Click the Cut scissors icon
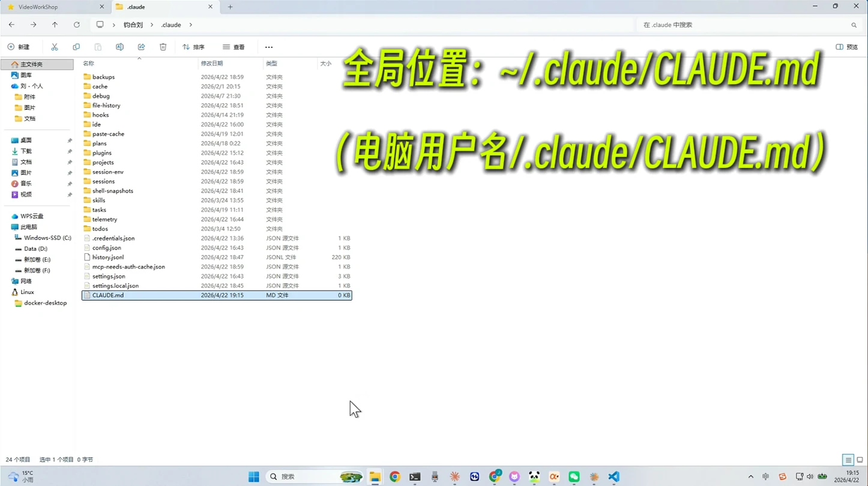The height and width of the screenshot is (486, 868). [55, 47]
